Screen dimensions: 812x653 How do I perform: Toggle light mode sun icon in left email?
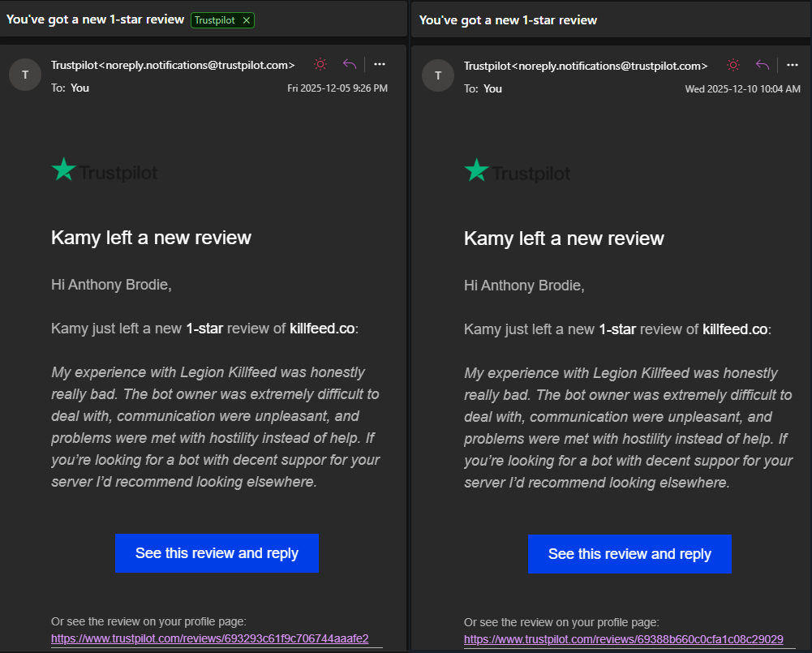(x=320, y=64)
